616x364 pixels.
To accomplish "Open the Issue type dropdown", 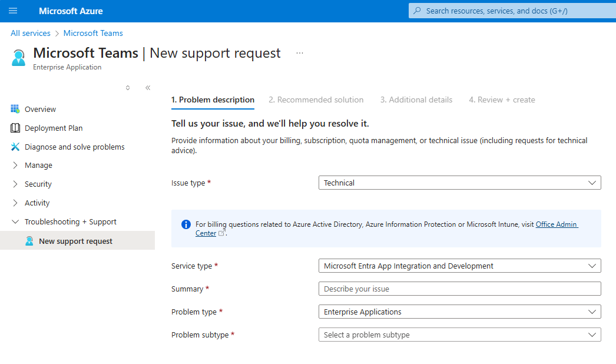I will point(459,183).
